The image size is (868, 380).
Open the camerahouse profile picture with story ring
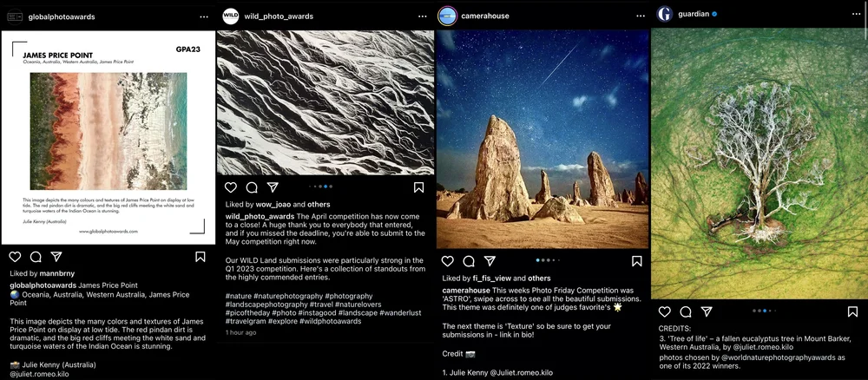click(x=447, y=16)
